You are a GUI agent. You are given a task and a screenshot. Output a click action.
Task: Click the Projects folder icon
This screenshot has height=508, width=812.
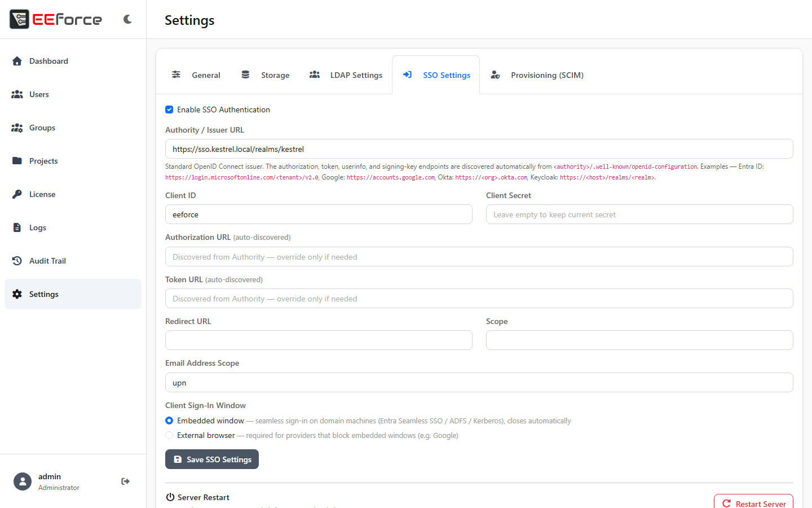(17, 161)
